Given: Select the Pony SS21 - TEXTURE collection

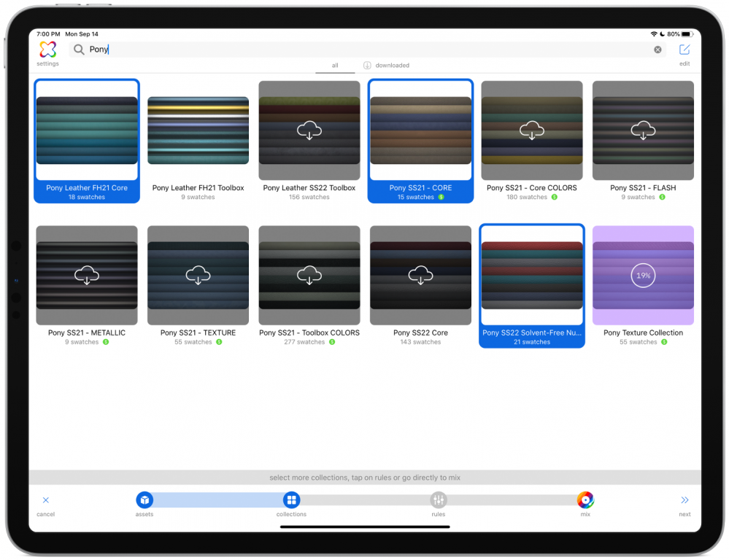Looking at the screenshot, I should tap(198, 276).
